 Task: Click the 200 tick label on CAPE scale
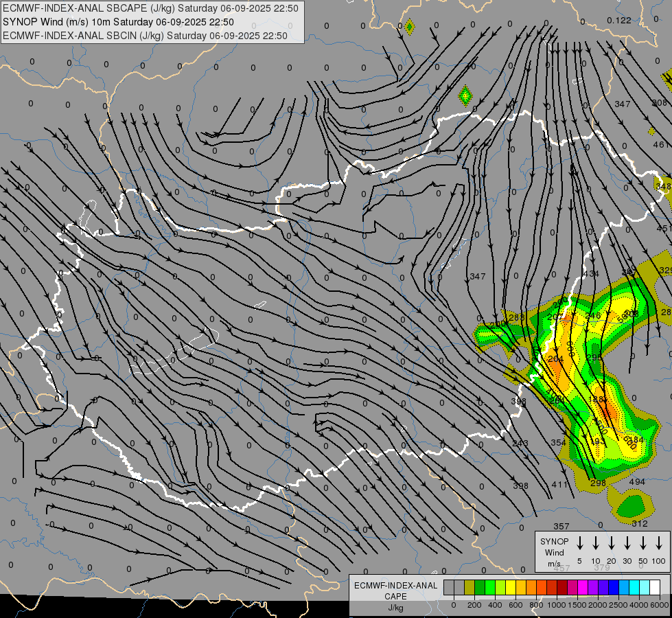474,605
